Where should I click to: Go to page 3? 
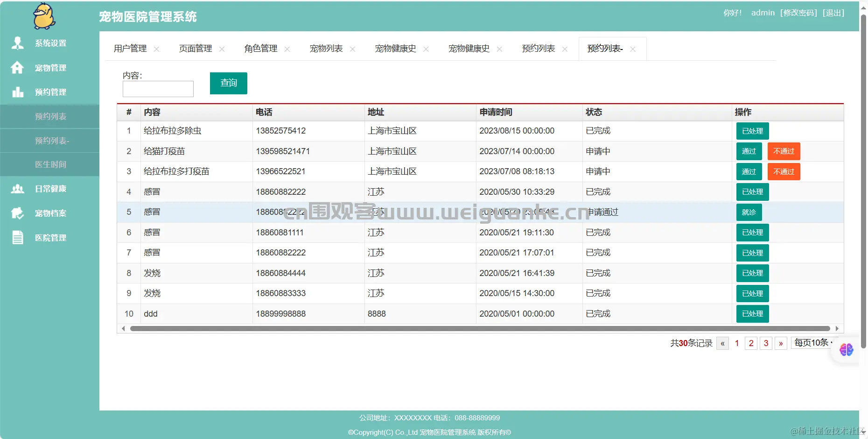coord(766,343)
